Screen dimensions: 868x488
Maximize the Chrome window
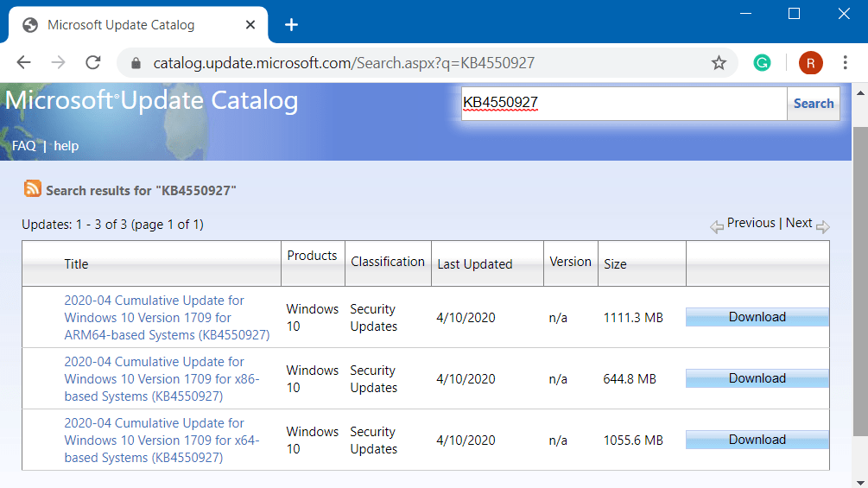(x=794, y=14)
